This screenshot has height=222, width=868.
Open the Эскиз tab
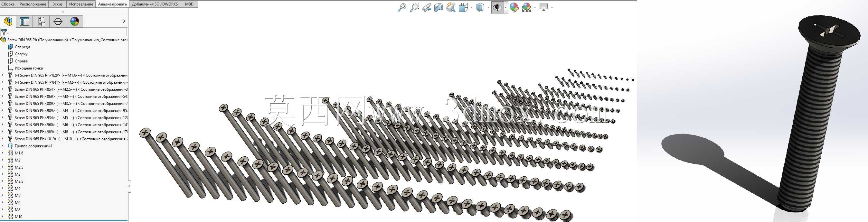[57, 4]
